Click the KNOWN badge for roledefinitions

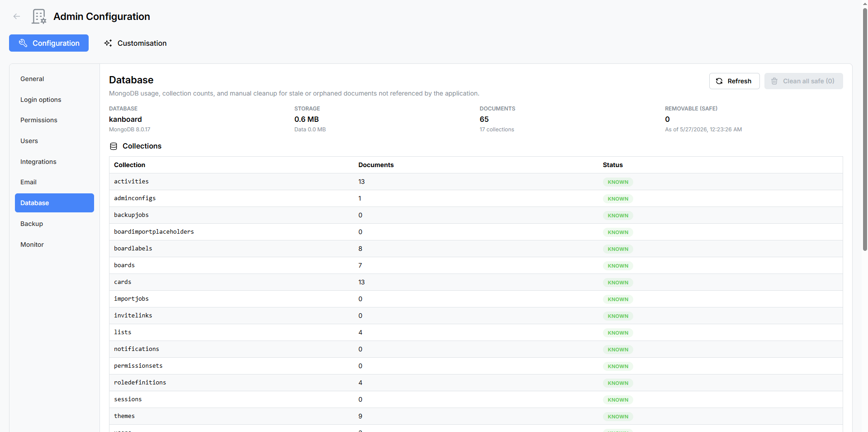618,383
